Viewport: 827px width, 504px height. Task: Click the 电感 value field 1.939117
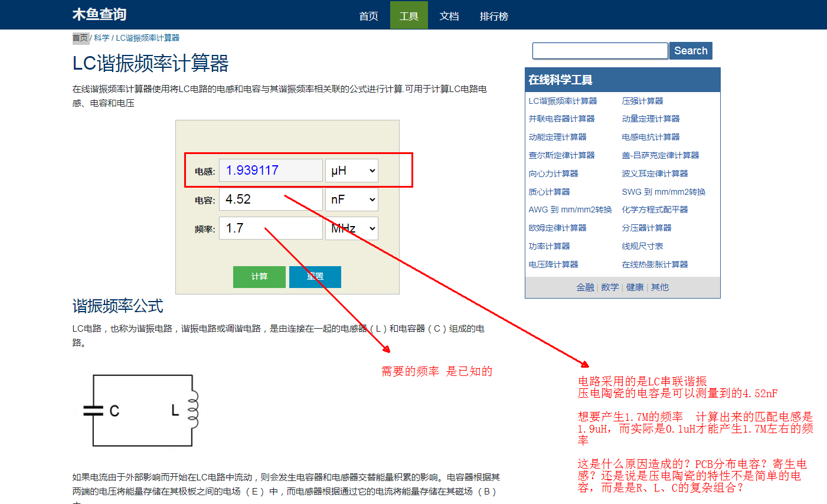click(271, 171)
